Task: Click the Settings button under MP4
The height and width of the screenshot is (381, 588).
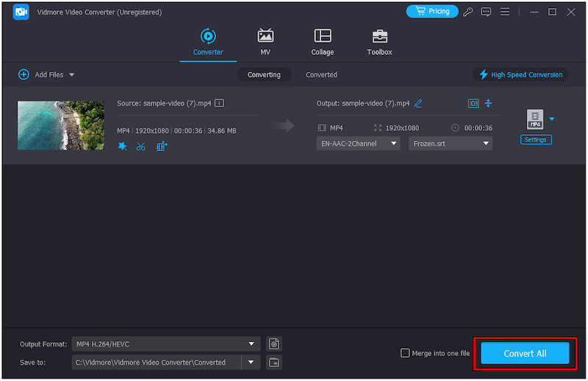Action: [536, 139]
